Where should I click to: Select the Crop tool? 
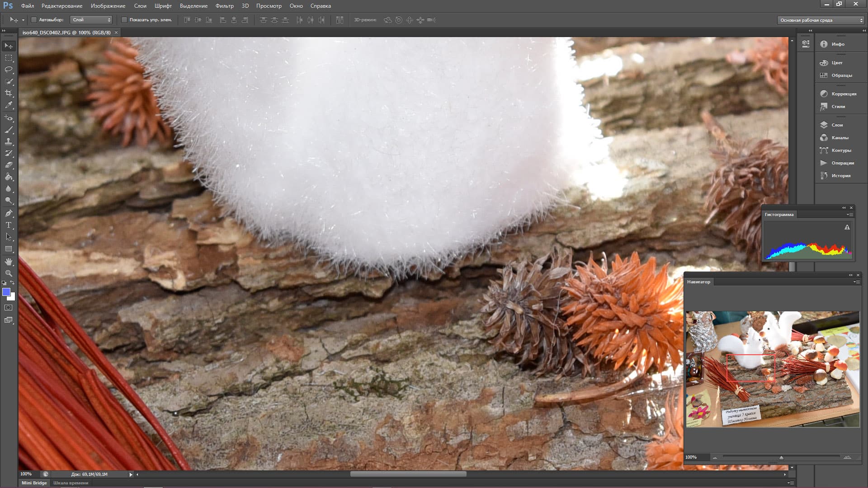[x=9, y=93]
